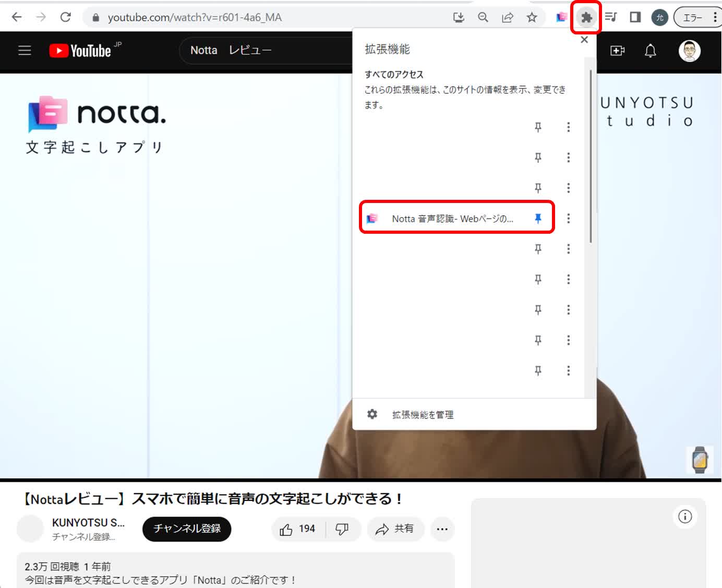Open the Chrome profile avatar
Image resolution: width=722 pixels, height=588 pixels.
coord(659,18)
